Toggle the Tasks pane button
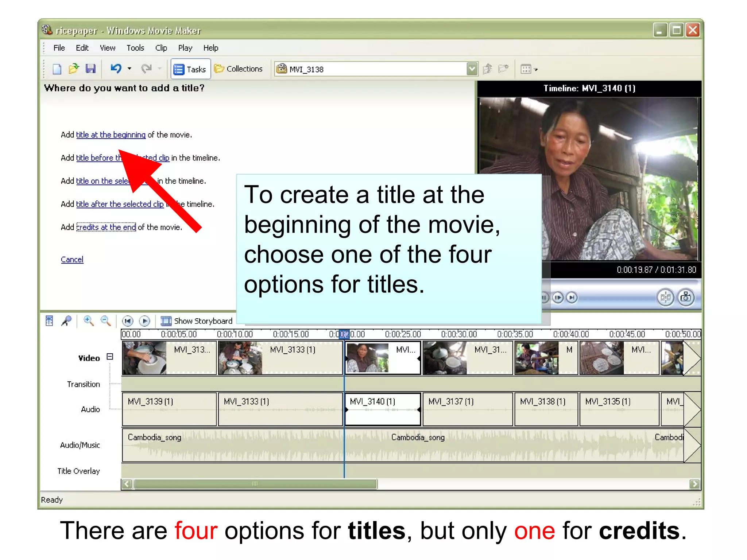 click(190, 69)
